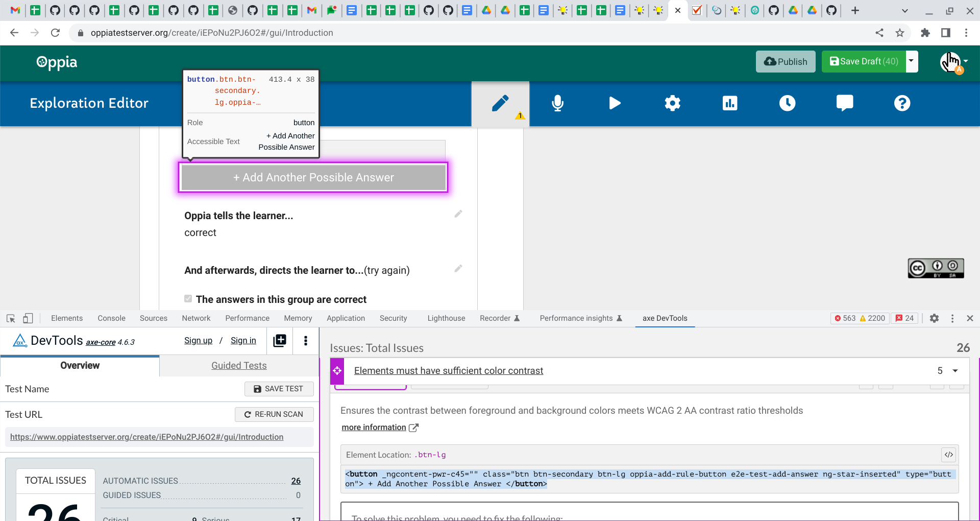Click inside the Test Name field
Screen dimensions: 980x521
[102, 389]
